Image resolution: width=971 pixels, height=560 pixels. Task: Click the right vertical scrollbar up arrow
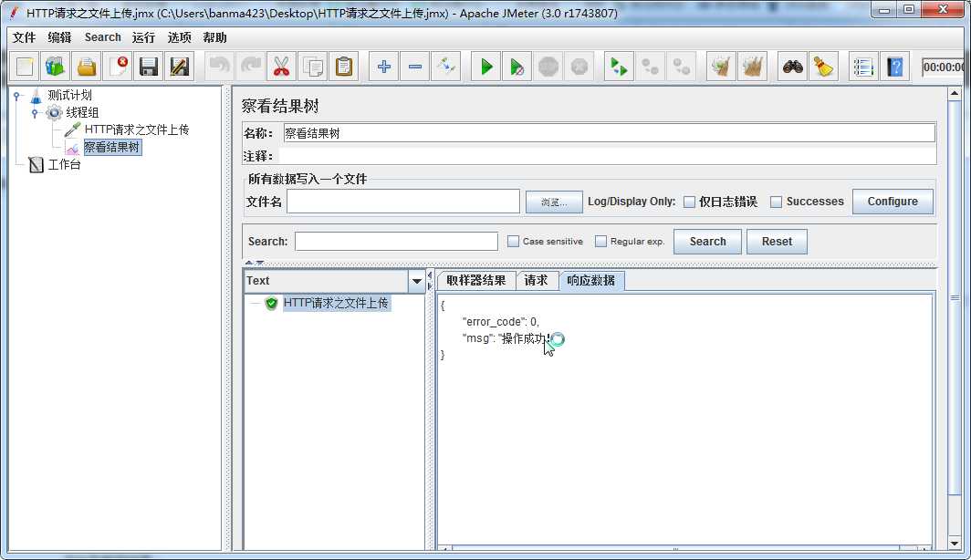tap(955, 94)
